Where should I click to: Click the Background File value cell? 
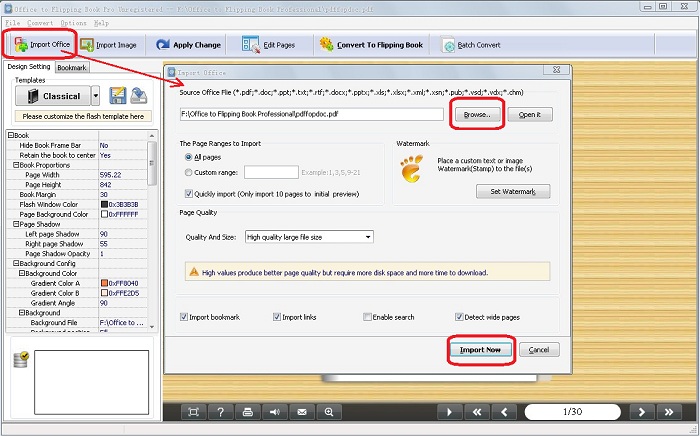tap(123, 322)
